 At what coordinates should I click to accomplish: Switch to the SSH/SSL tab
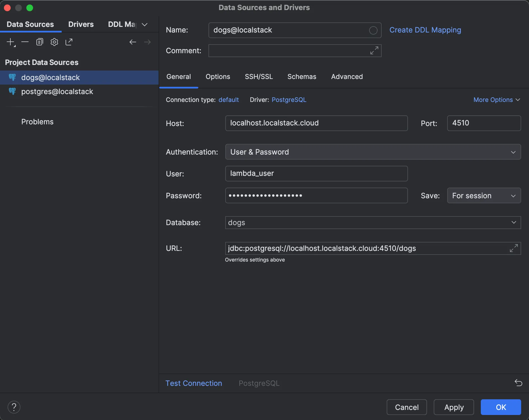(x=259, y=77)
